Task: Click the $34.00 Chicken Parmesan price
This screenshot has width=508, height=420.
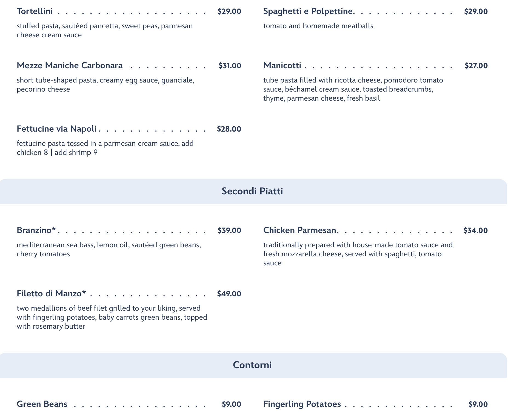Action: coord(475,231)
